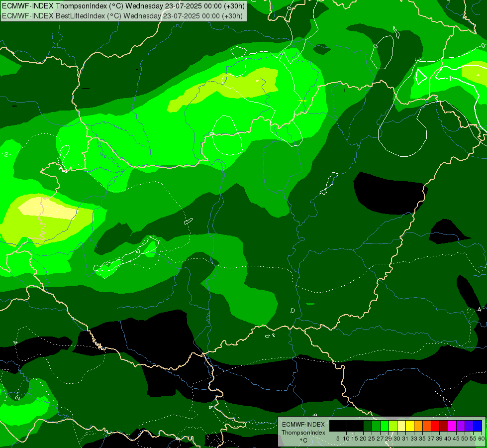The width and height of the screenshot is (487, 448).
Task: Click the '°C' unit label in the legend
Action: [304, 441]
